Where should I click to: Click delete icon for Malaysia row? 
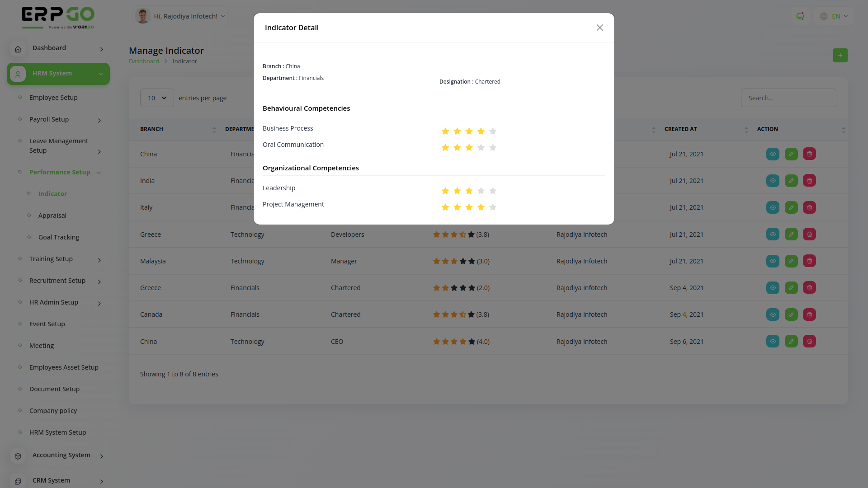click(x=809, y=261)
